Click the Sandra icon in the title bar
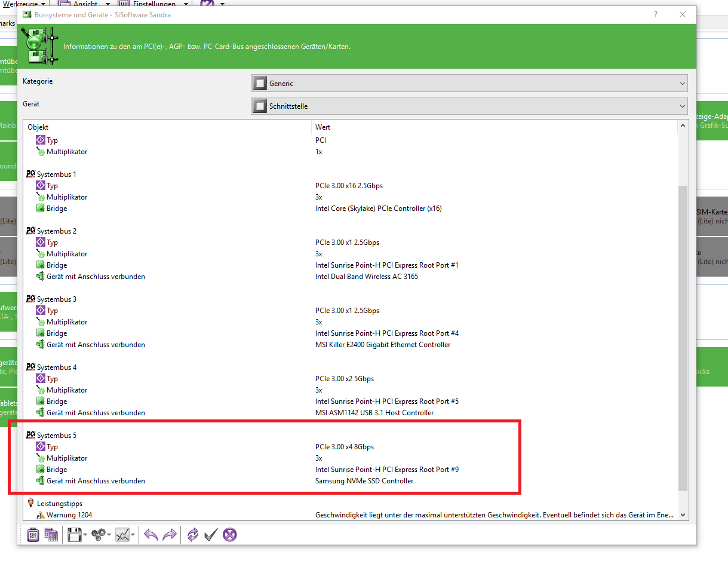This screenshot has width=728, height=567. tap(27, 14)
